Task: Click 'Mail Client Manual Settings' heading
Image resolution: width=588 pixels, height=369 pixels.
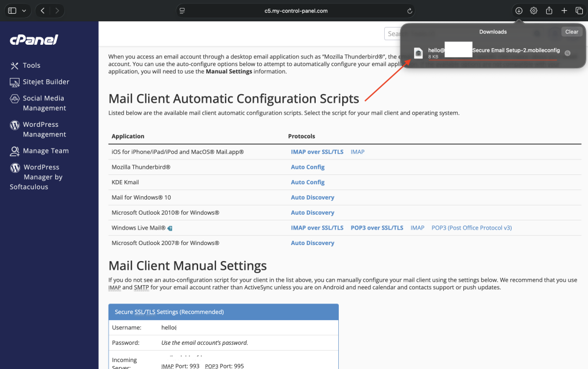Action: 188,266
